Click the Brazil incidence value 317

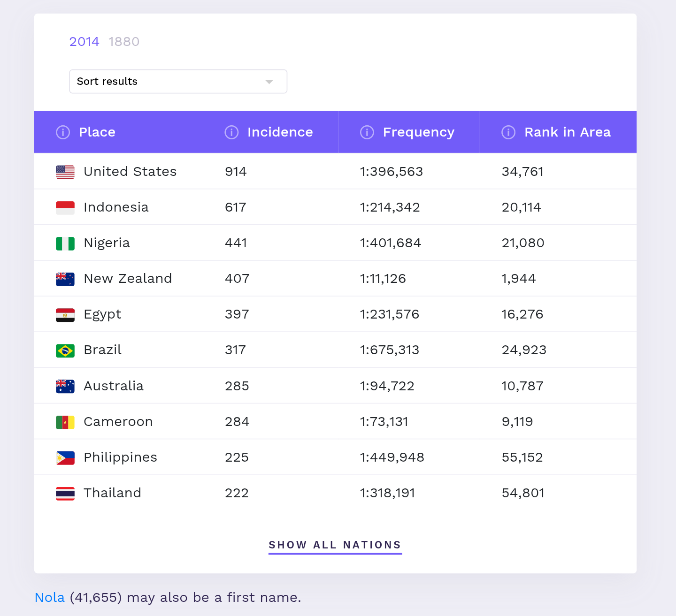tap(235, 350)
